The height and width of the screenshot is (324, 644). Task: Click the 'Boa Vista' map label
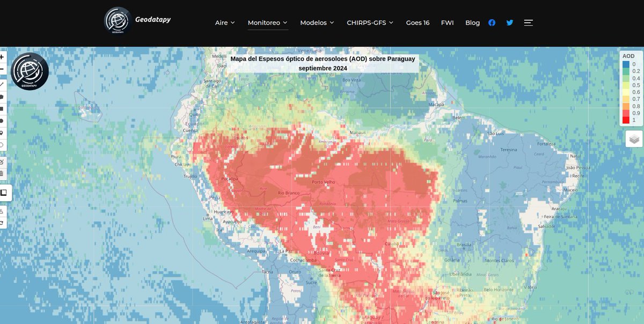pos(350,80)
